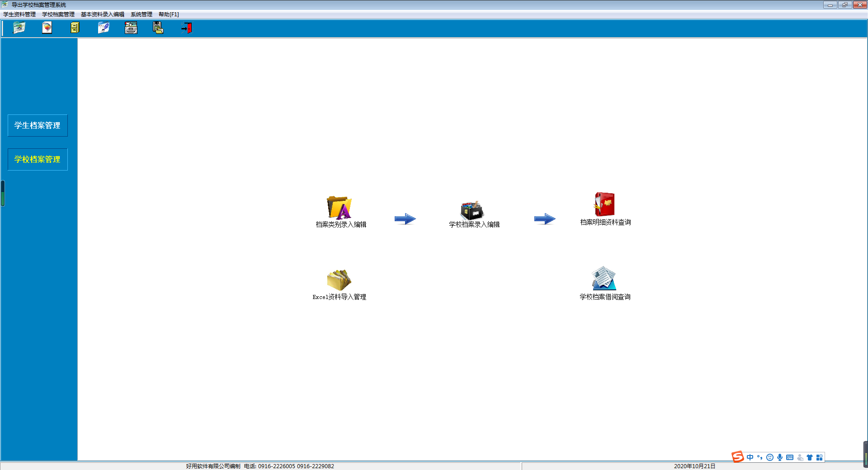Click the 学校档案录入编辑 label
Image resolution: width=868 pixels, height=470 pixels.
(474, 224)
